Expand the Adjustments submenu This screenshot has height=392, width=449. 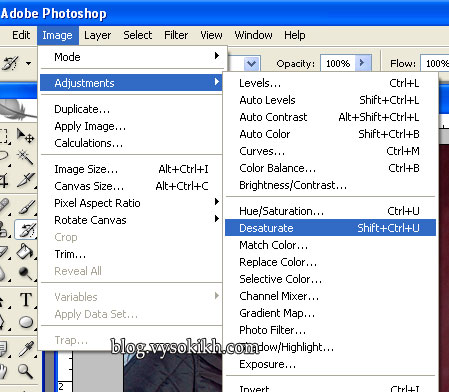pos(131,83)
